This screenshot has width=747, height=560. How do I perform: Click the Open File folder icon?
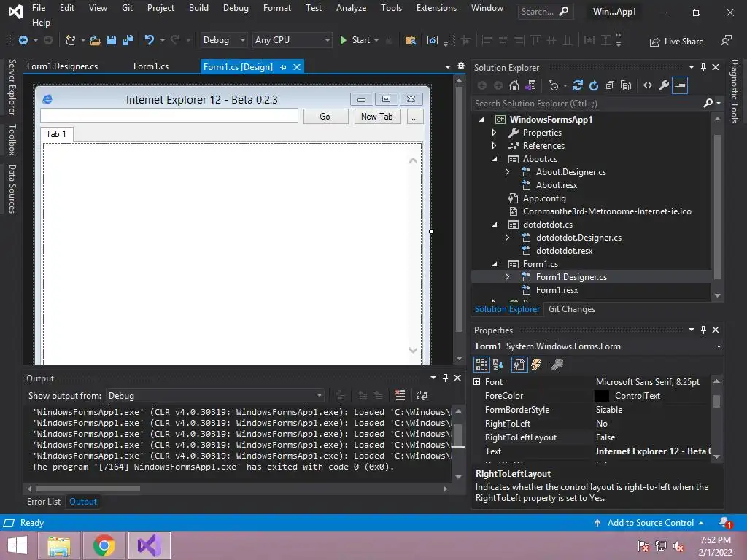(x=96, y=41)
